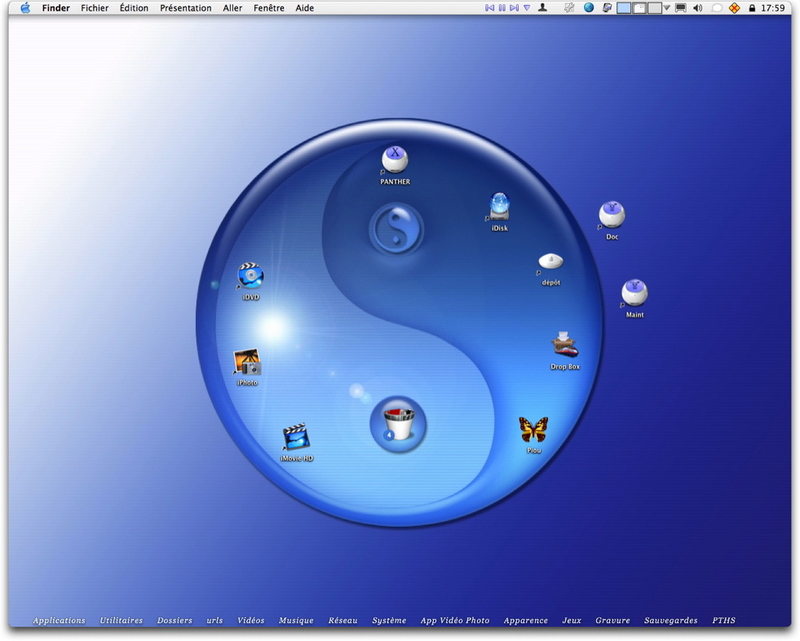Click the user silhouette menu bar icon
Viewport: 800px width, 641px height.
[x=543, y=8]
